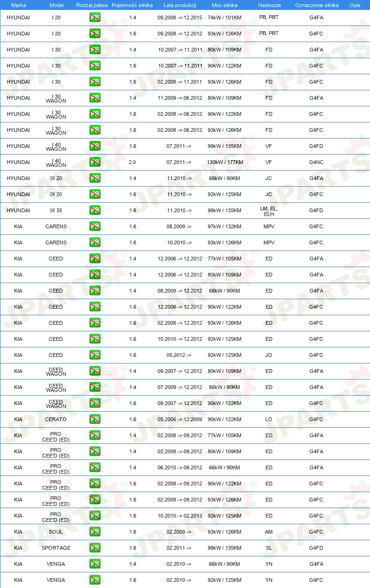
Task: Click fuel icon in I 30 WAGON 1.4 row
Action: (x=95, y=98)
